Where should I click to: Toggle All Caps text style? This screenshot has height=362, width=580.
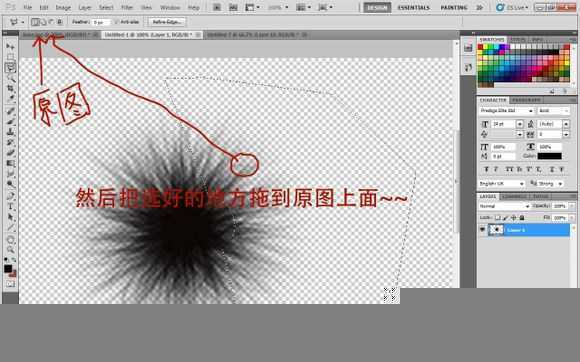point(509,169)
